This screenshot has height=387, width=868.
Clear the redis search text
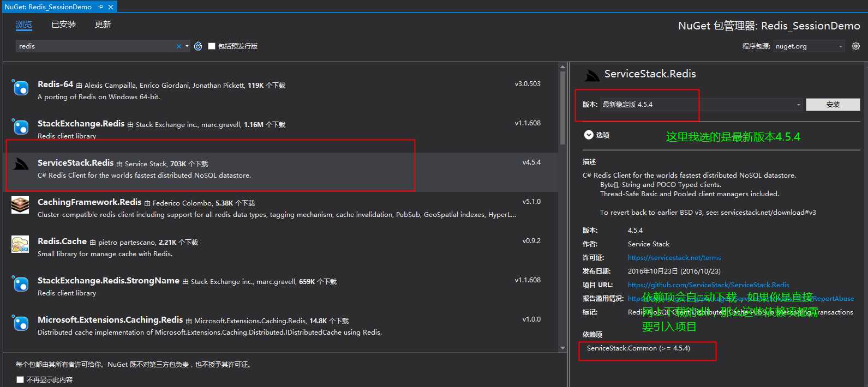(179, 46)
